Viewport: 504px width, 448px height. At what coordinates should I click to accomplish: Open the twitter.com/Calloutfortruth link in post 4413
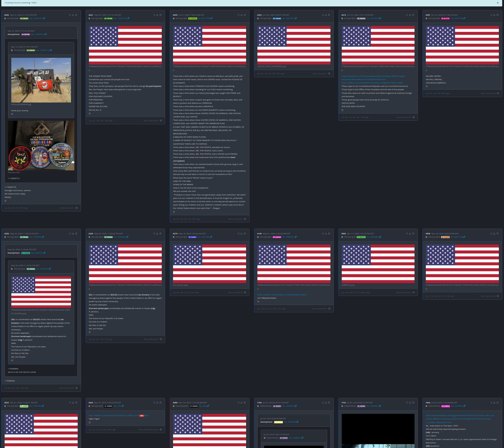(372, 83)
